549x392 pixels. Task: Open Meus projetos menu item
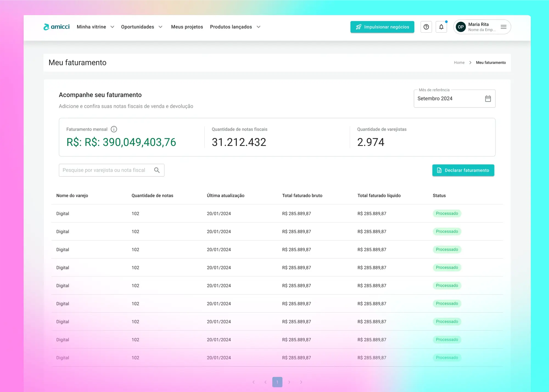point(187,27)
